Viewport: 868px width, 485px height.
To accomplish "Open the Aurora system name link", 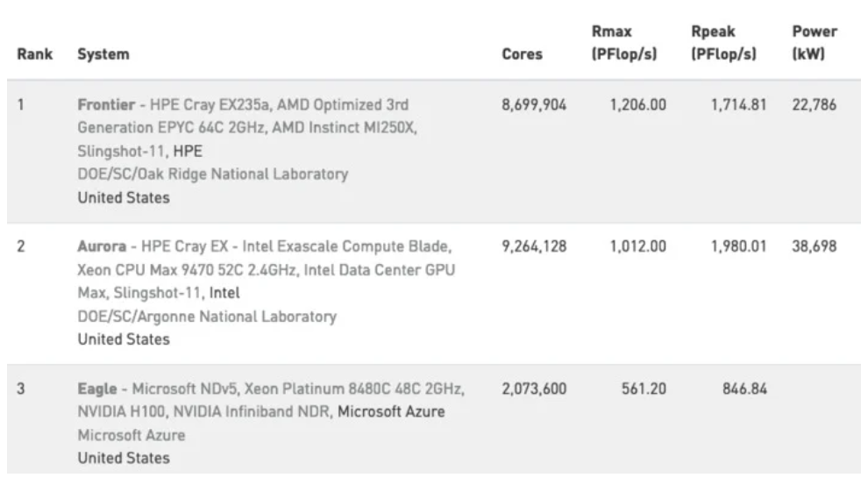I will pos(101,247).
